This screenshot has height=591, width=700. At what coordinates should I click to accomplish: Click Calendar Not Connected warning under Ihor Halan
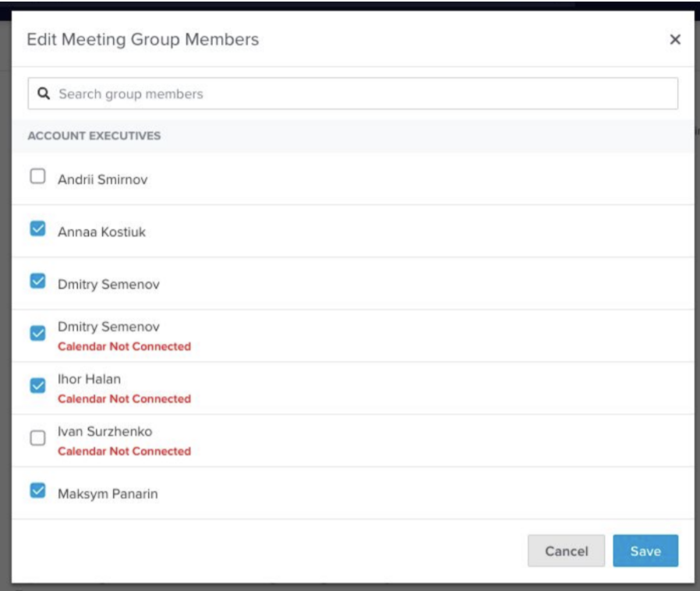click(124, 399)
